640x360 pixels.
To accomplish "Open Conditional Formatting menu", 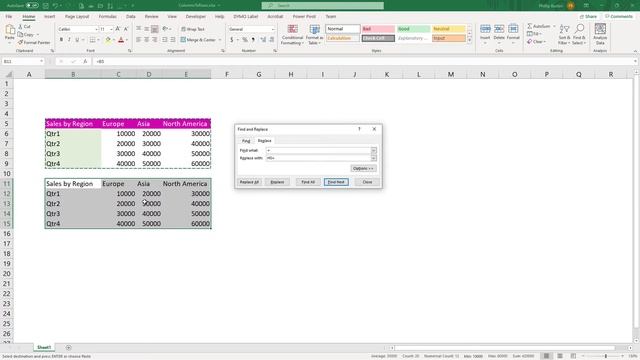I will tap(292, 35).
